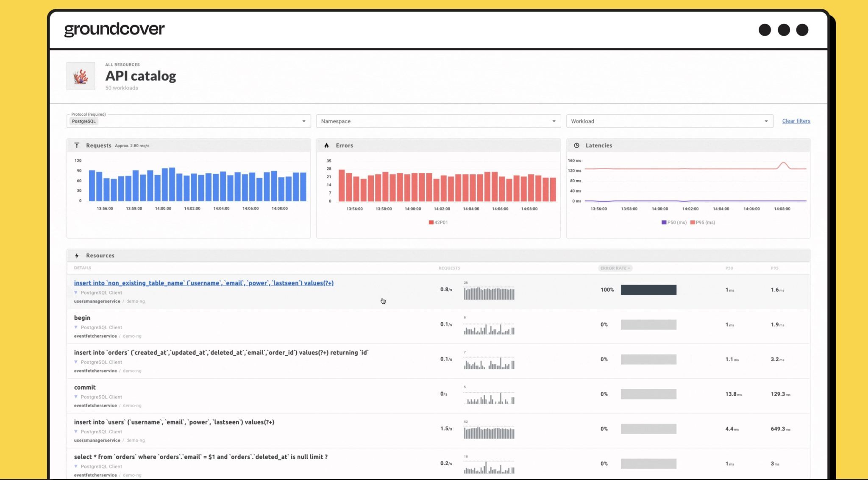Click the 129.3 ms P95 value

tap(780, 394)
